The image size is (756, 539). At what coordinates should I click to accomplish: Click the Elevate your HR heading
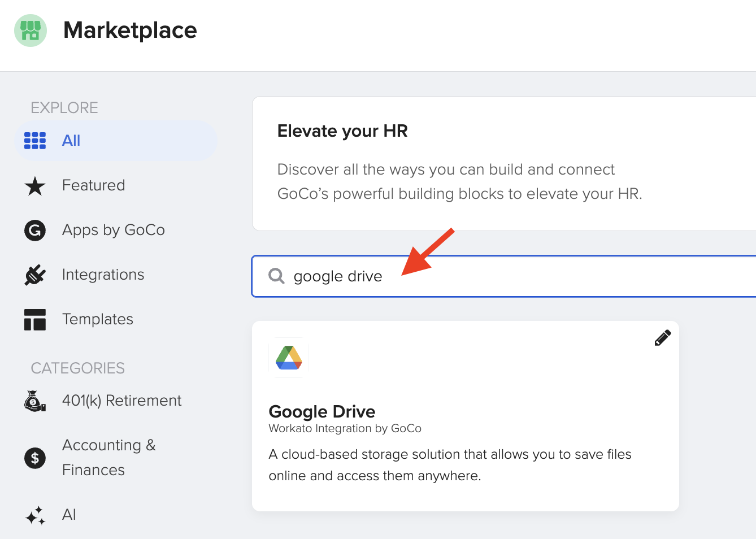point(342,131)
